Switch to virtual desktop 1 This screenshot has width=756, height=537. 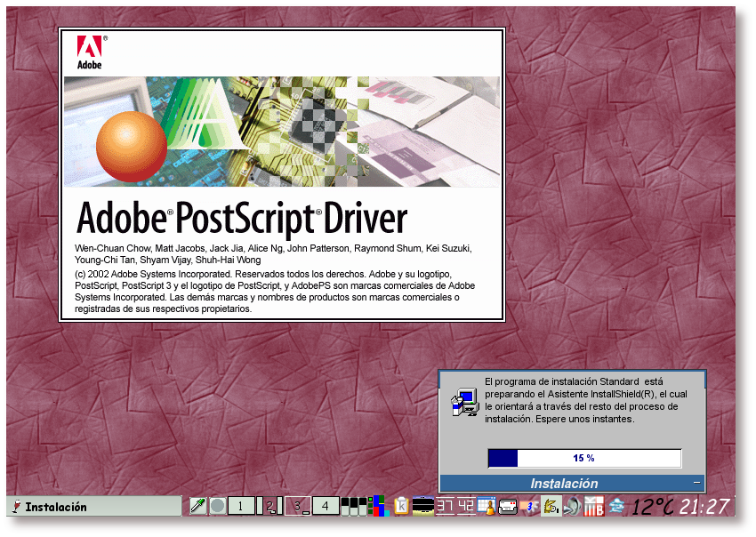[241, 506]
